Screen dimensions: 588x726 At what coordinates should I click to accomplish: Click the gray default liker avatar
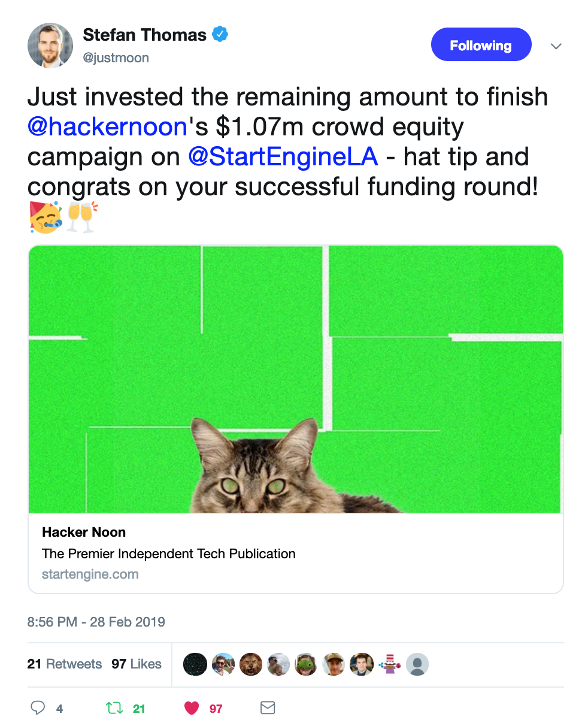coord(417,664)
